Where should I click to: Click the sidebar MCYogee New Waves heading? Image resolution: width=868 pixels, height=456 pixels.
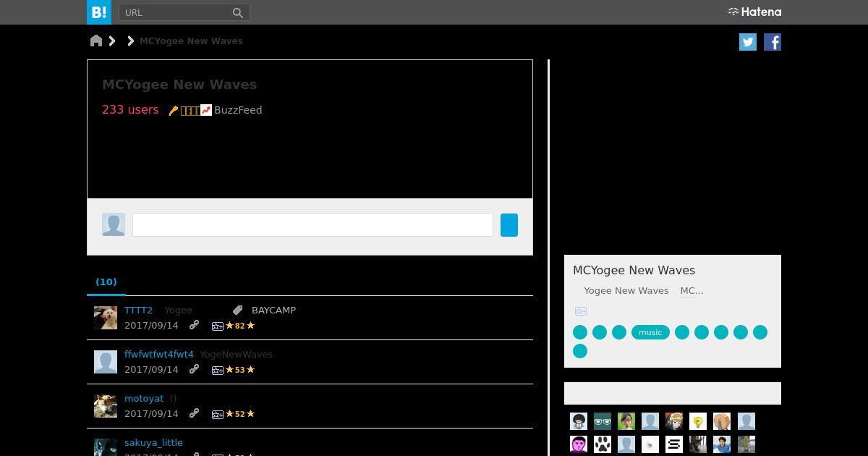coord(634,270)
